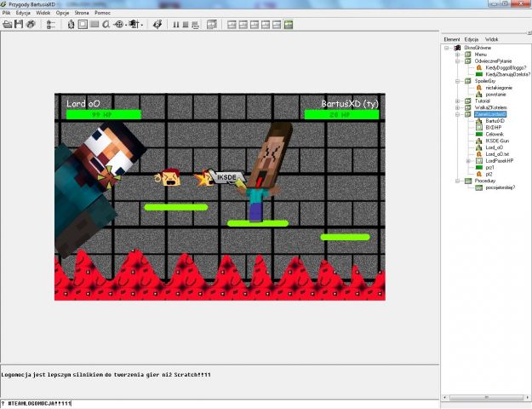Open dropdown arrow next to web element icon

tap(126, 25)
